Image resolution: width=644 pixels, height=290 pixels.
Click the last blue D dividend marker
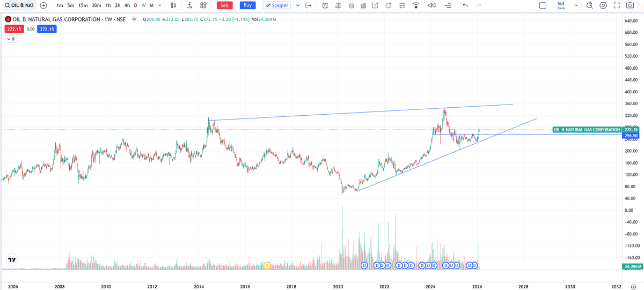click(475, 265)
